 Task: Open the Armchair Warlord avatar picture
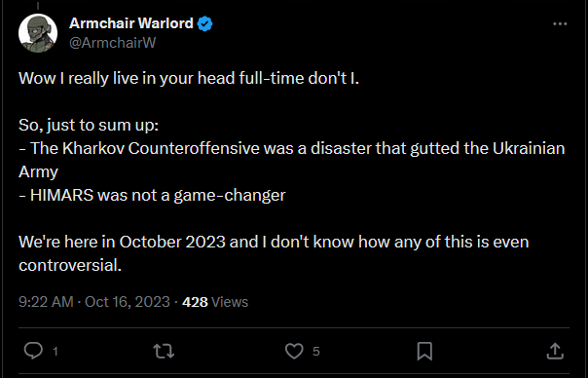tap(38, 33)
